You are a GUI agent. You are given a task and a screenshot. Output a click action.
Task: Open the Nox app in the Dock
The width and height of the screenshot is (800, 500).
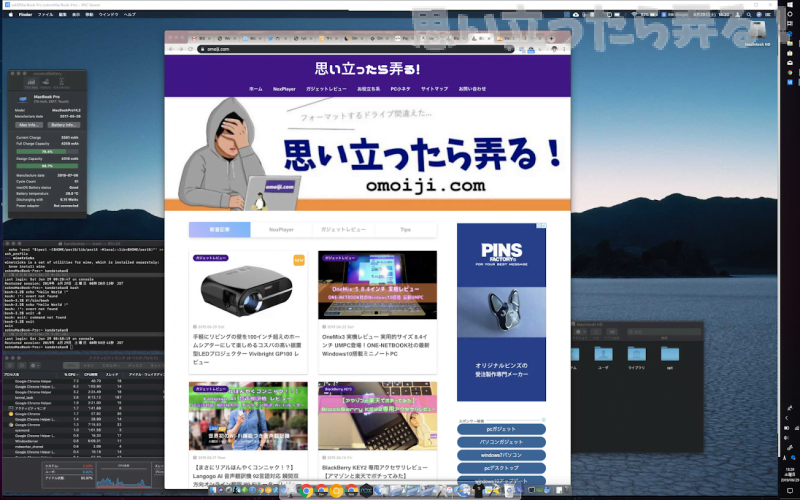coord(366,491)
